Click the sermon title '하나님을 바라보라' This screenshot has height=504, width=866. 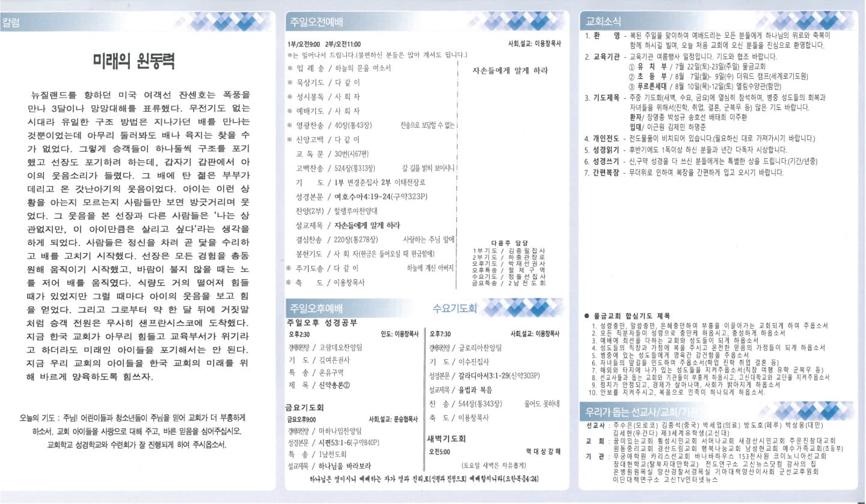345,466
